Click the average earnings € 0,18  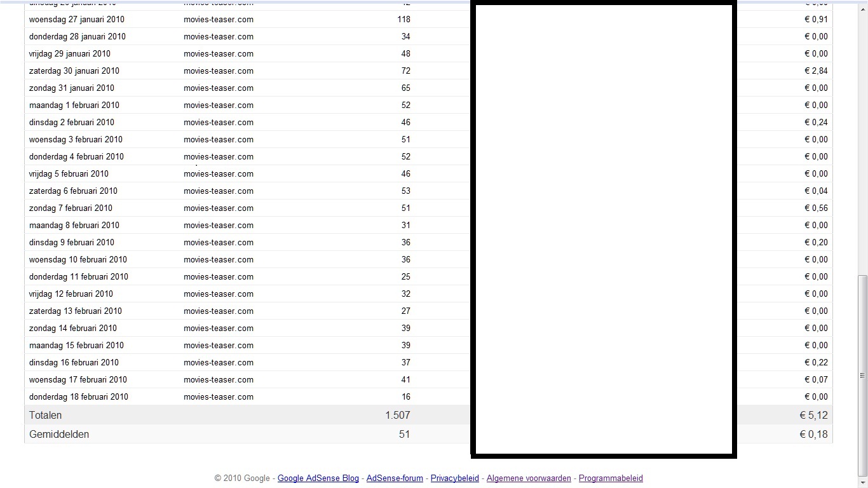point(814,434)
